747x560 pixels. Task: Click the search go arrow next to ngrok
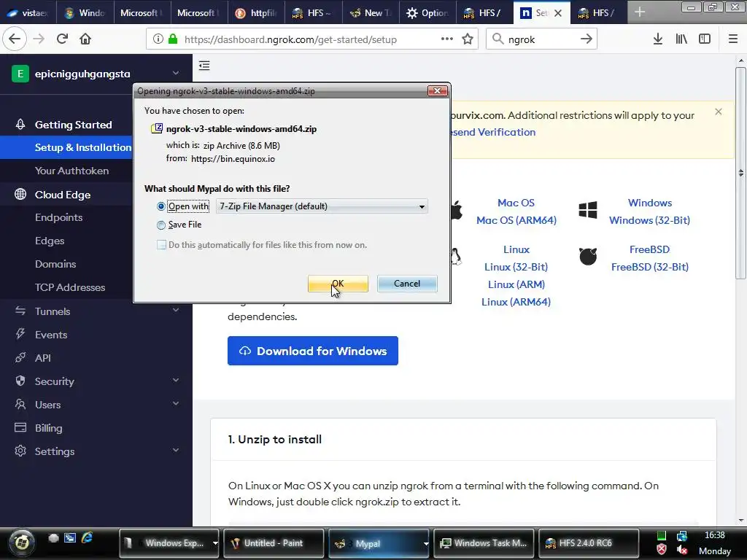[586, 39]
